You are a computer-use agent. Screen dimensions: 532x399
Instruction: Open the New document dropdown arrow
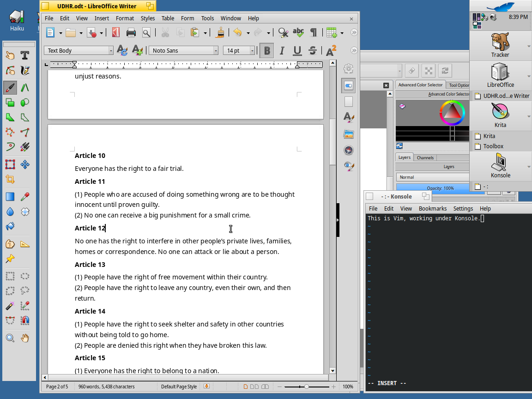click(60, 33)
